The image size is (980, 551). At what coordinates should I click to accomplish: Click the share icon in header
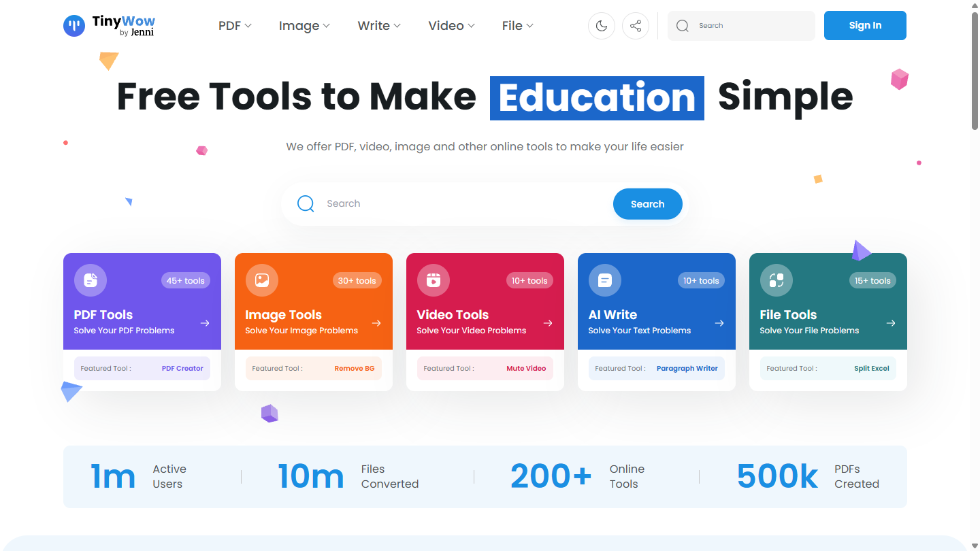636,26
